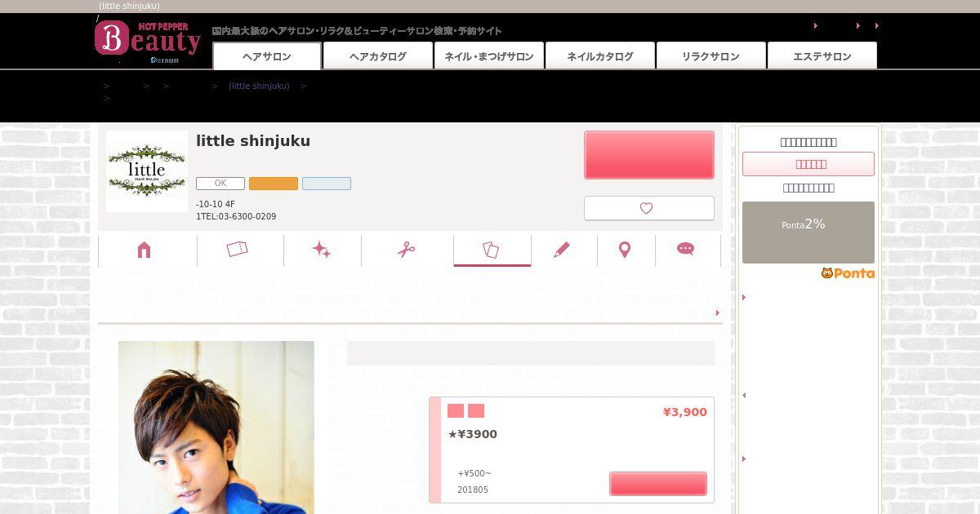Switch to ヘアカタログ tab
This screenshot has height=514, width=980.
(377, 56)
